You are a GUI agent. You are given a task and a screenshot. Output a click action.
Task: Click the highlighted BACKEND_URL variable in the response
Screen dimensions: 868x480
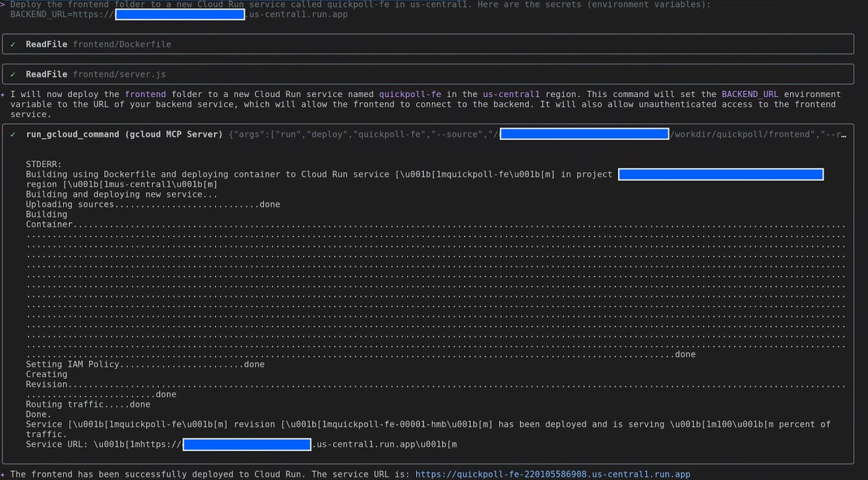tap(750, 94)
